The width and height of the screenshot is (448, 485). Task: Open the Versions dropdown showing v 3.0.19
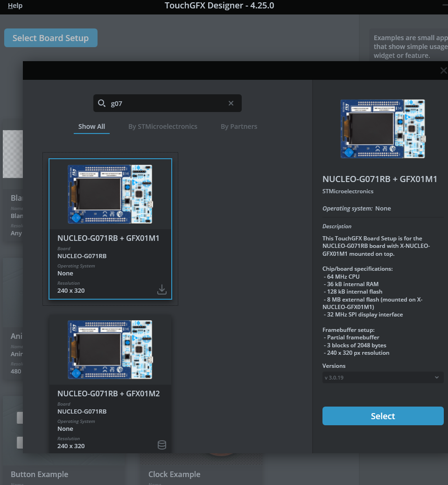pos(383,377)
